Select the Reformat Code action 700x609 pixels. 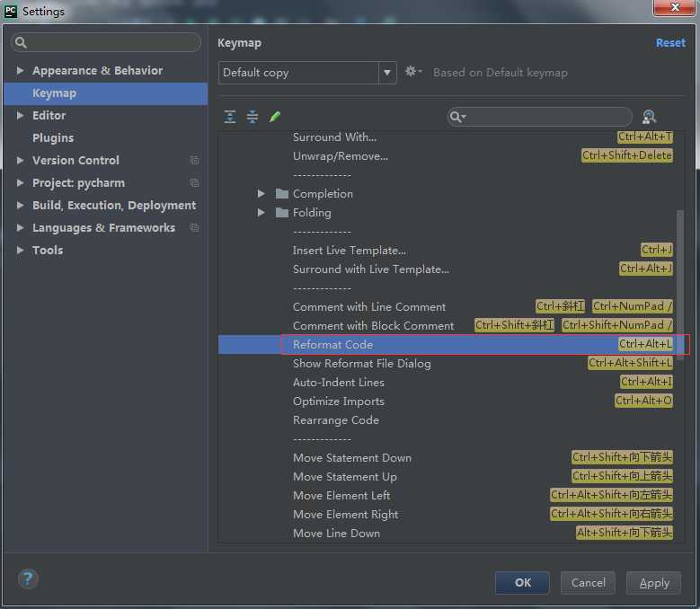(x=332, y=344)
